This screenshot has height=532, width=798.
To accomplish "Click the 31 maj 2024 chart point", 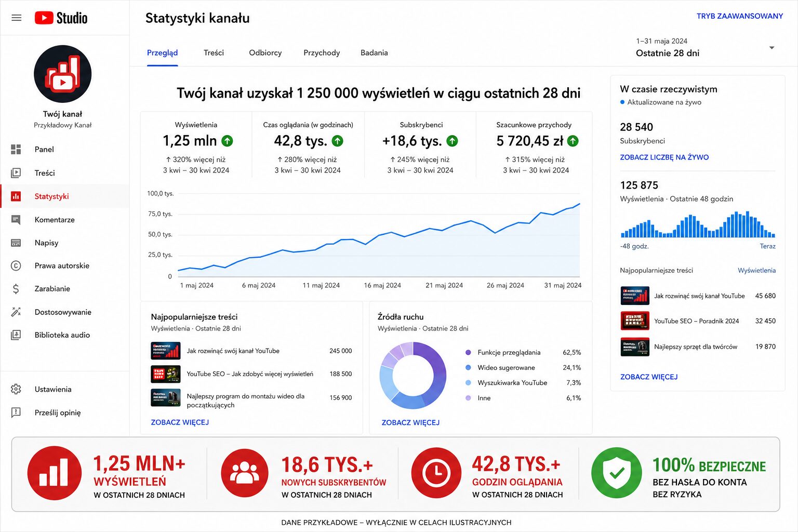I will (579, 204).
